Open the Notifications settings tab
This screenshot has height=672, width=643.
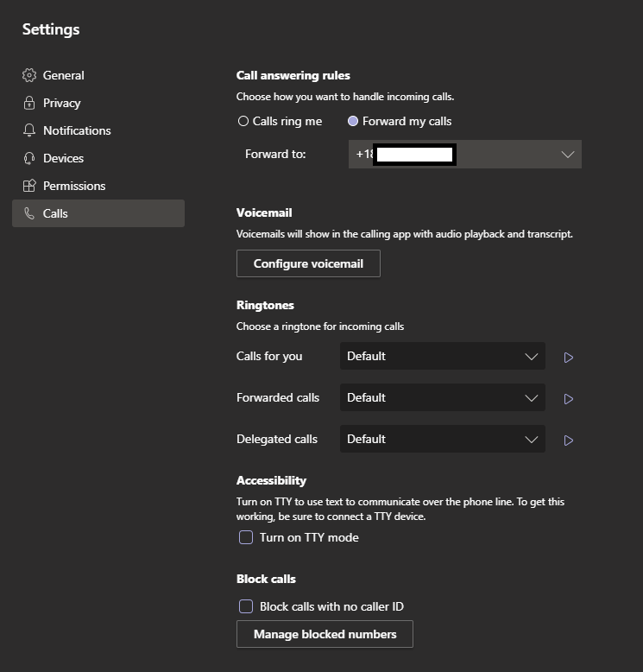coord(77,130)
